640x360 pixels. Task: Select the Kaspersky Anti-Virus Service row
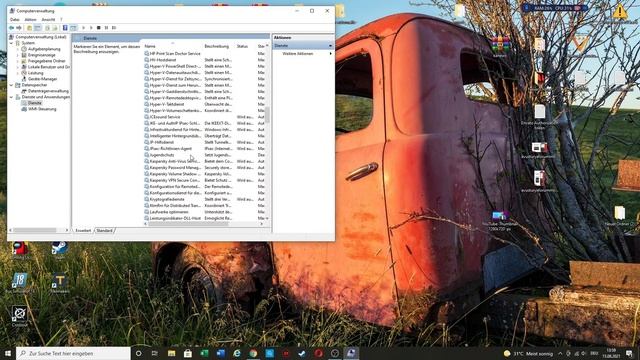(x=204, y=161)
